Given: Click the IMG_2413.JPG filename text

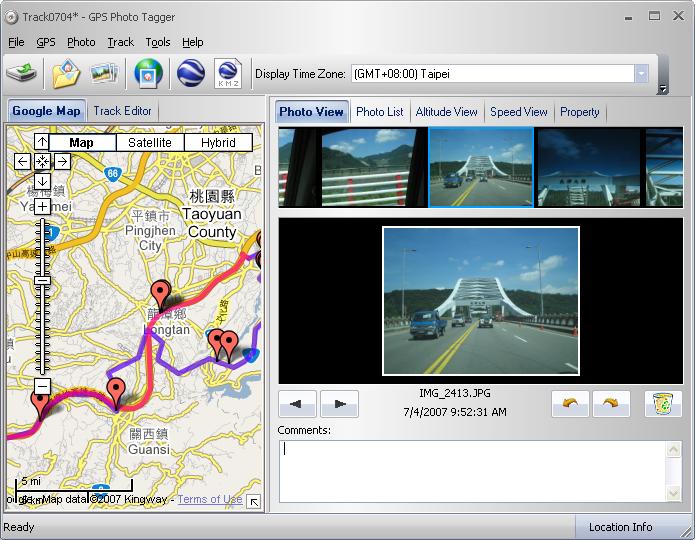Looking at the screenshot, I should click(x=455, y=393).
